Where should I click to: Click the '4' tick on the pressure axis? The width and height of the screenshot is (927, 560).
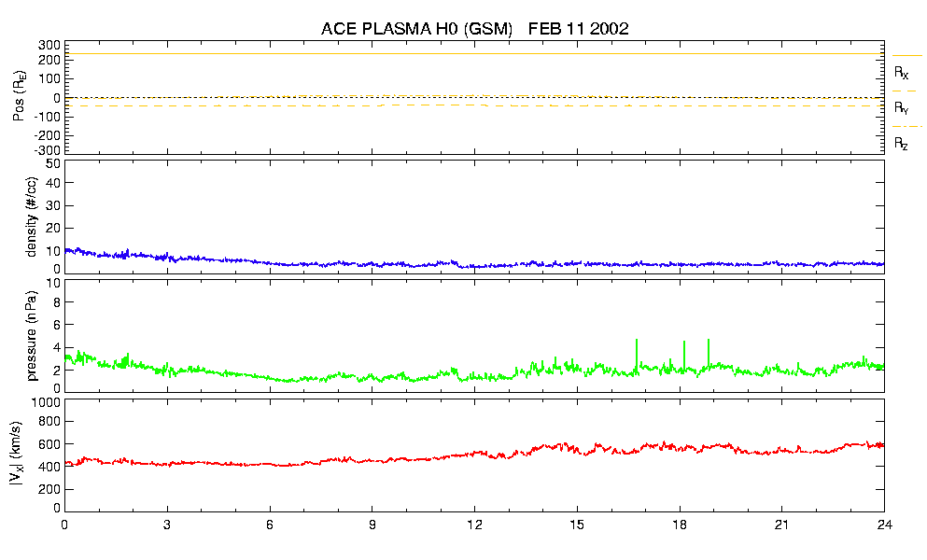tap(57, 348)
